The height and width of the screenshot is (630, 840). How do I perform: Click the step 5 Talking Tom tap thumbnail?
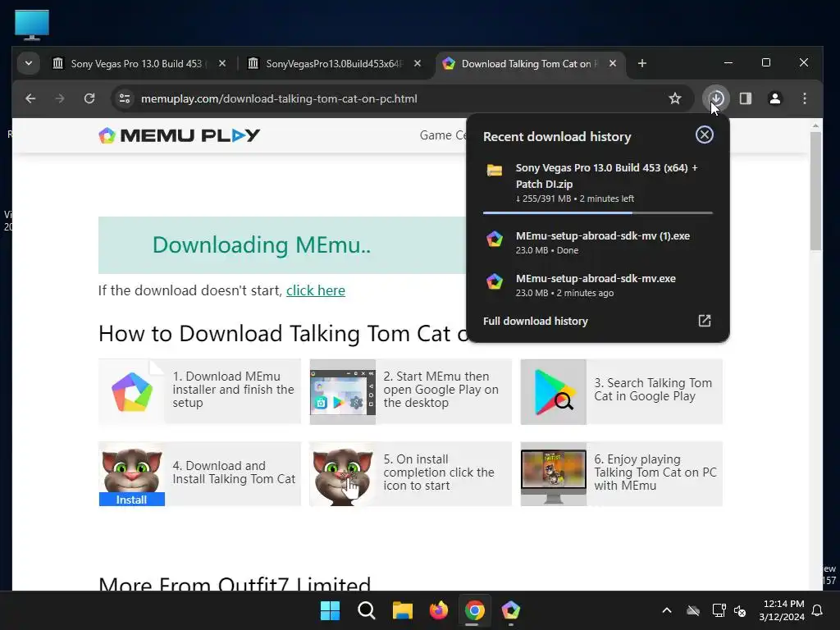(x=343, y=474)
